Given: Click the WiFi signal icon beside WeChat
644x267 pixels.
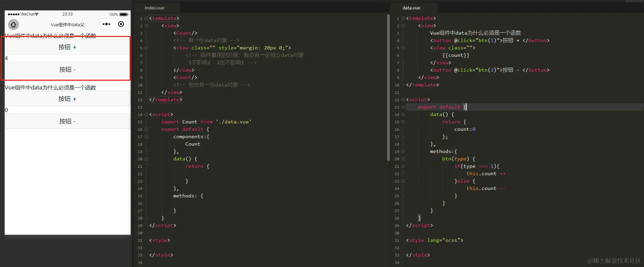Looking at the screenshot, I should [x=37, y=14].
